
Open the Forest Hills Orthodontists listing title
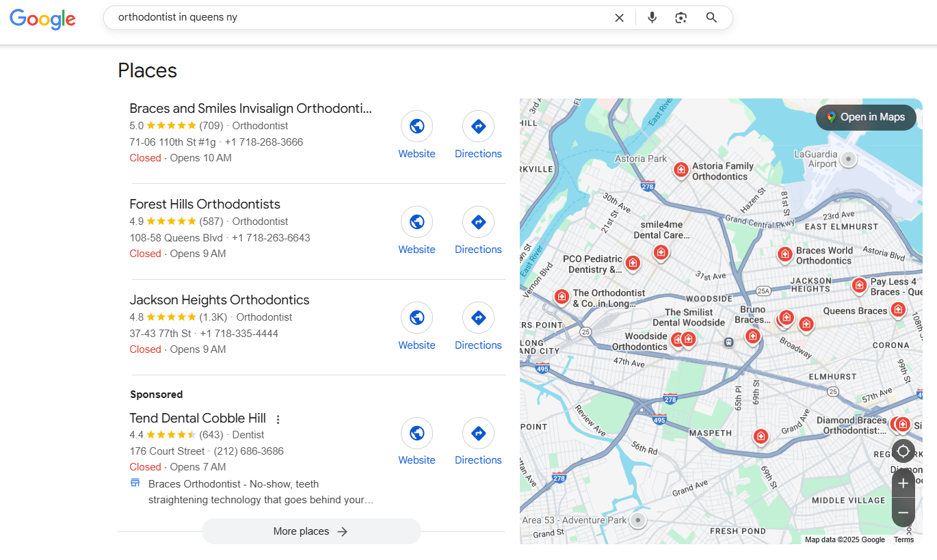(x=204, y=204)
